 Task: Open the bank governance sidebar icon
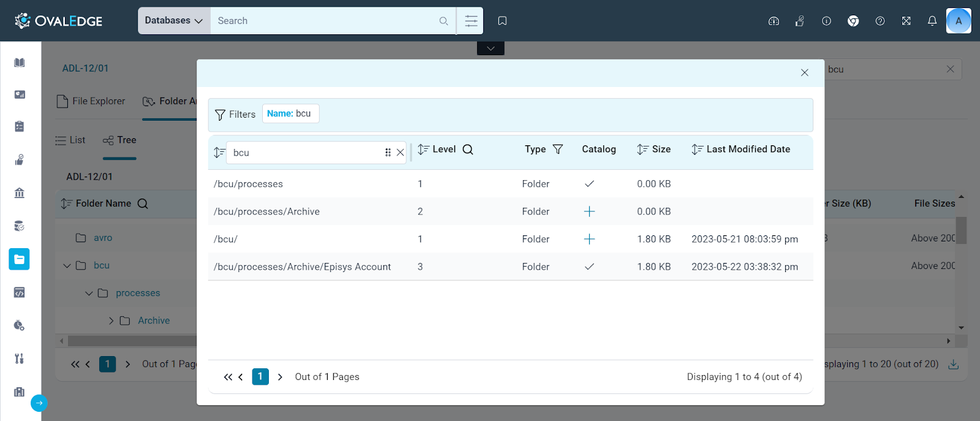point(20,193)
